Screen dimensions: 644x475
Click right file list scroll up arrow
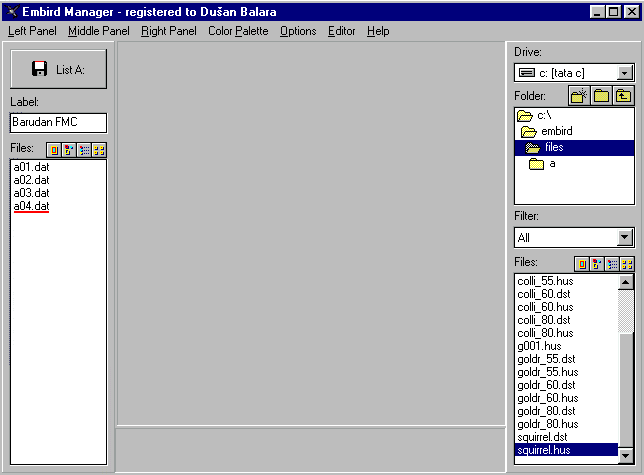(x=626, y=282)
